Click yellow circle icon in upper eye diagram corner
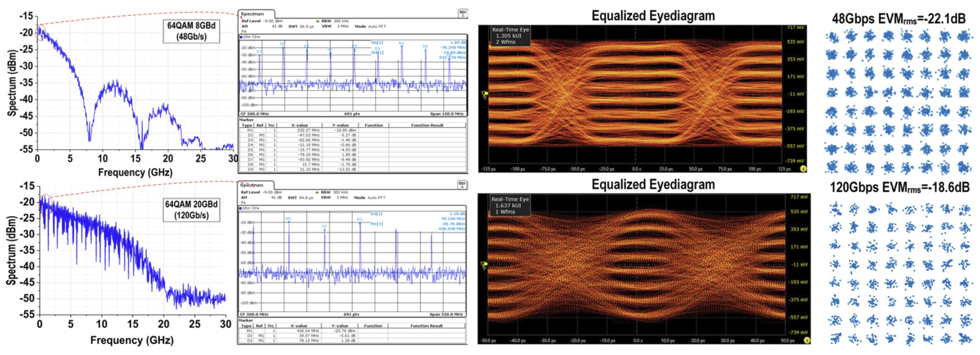Viewport: 980px width, 355px height. click(803, 169)
